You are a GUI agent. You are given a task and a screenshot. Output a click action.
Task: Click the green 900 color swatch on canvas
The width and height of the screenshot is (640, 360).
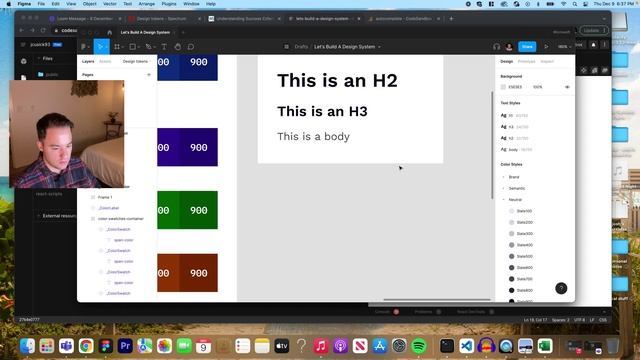(x=199, y=210)
